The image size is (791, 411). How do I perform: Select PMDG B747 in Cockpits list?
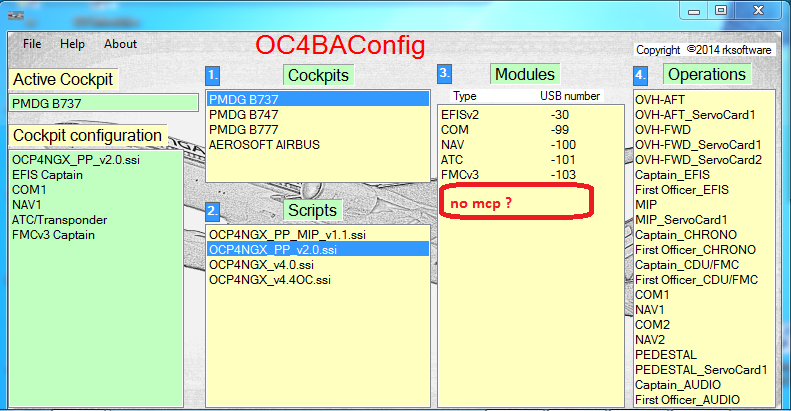(243, 114)
